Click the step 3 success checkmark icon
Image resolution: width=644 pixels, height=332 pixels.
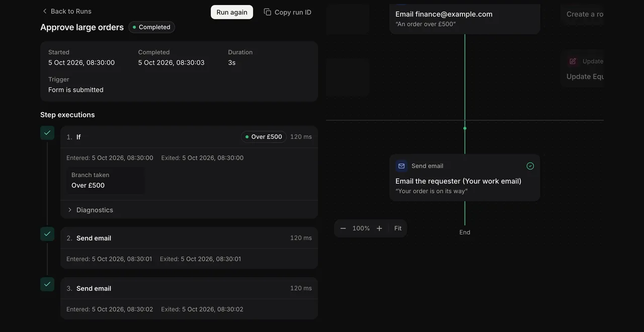[47, 284]
